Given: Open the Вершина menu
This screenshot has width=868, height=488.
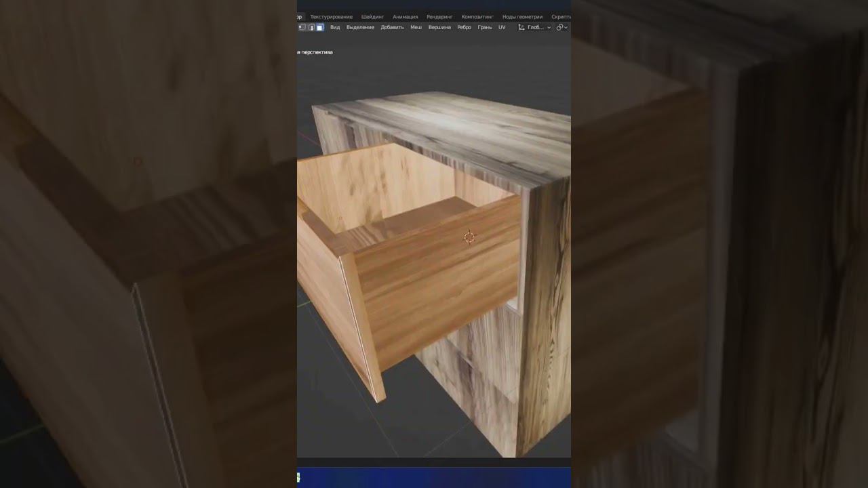Looking at the screenshot, I should coord(439,27).
